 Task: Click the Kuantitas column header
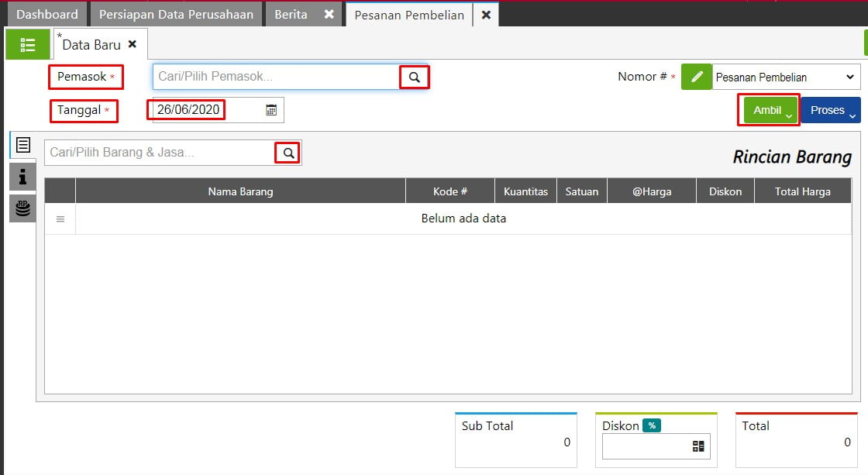(525, 191)
